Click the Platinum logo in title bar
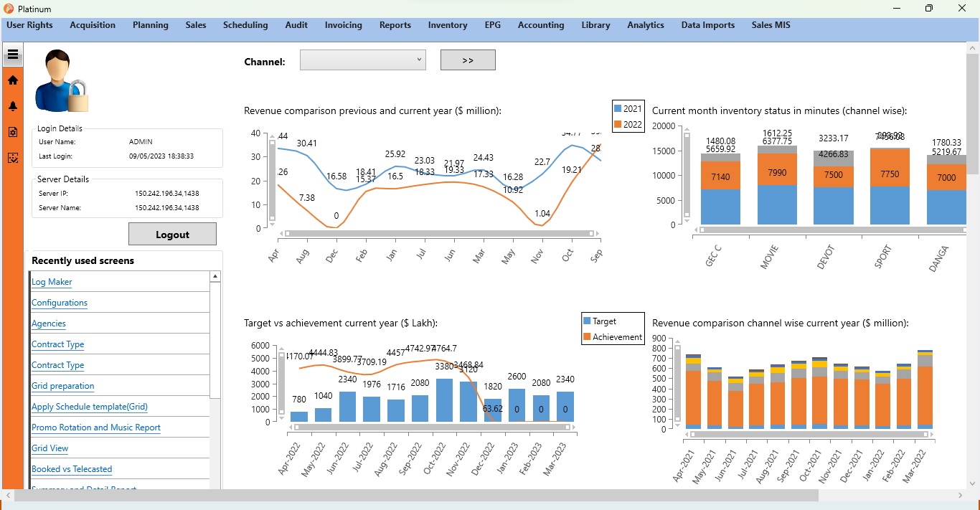The height and width of the screenshot is (510, 980). click(9, 9)
